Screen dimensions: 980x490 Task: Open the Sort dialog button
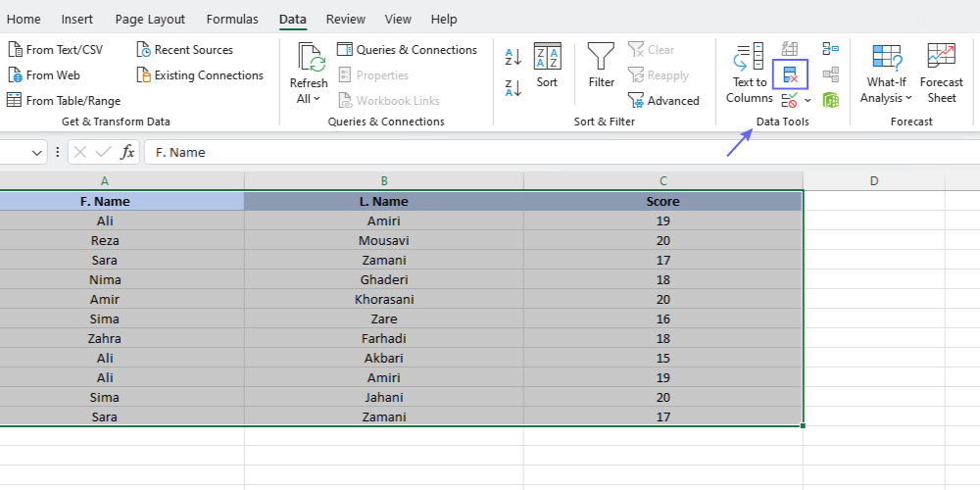[547, 67]
